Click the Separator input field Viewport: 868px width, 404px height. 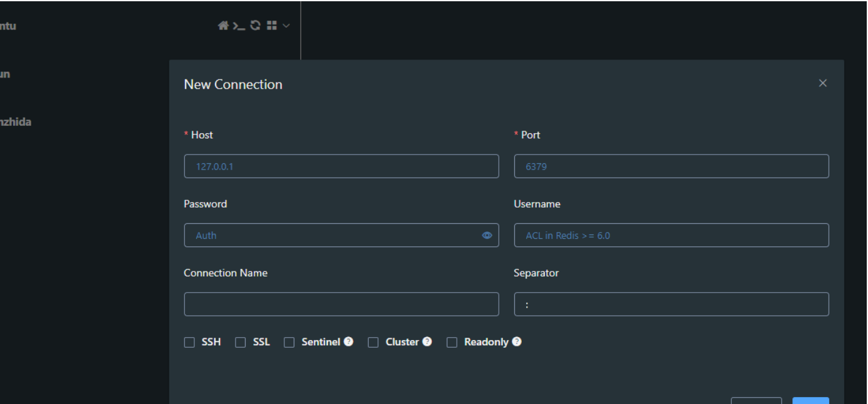[671, 304]
